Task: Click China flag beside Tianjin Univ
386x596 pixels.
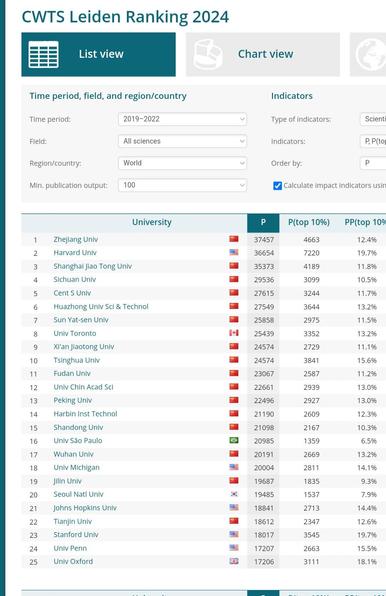Action: point(234,521)
